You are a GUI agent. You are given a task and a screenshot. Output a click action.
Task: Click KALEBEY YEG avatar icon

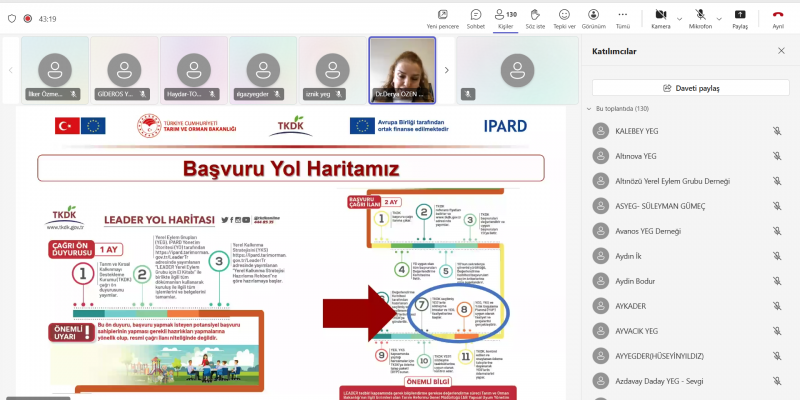coord(601,131)
